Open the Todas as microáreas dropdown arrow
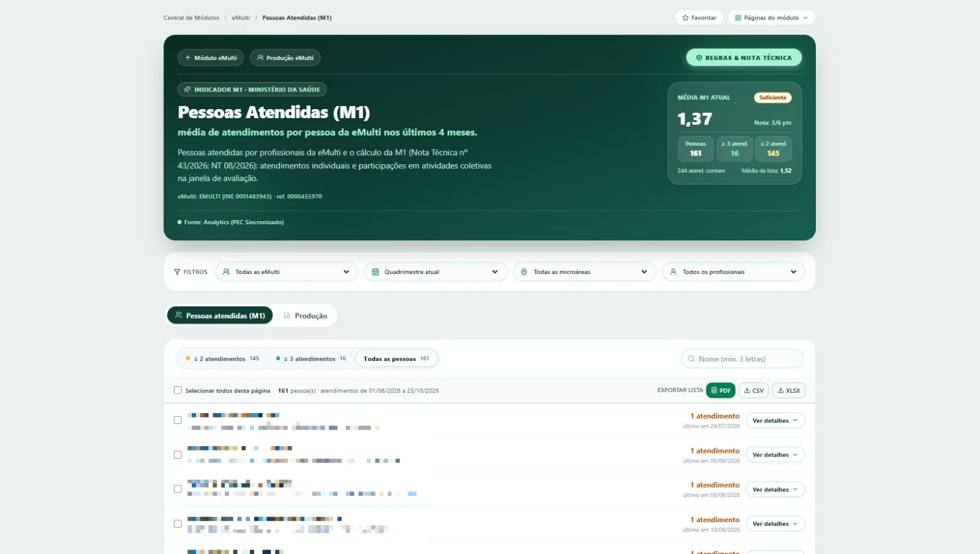This screenshot has width=980, height=554. (x=644, y=272)
